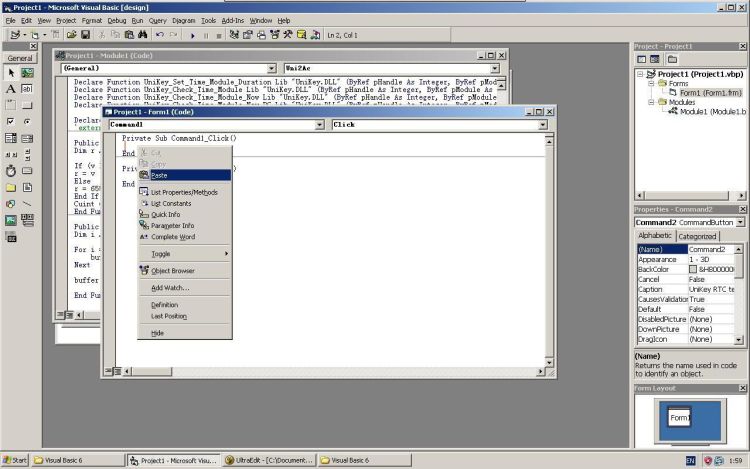
Task: Open the Command1 object dropdown
Action: tap(320, 125)
